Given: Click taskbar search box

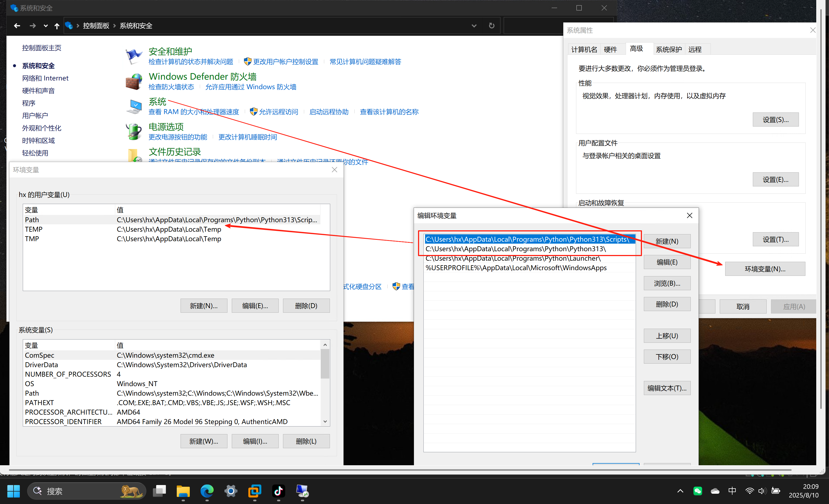Looking at the screenshot, I should (86, 491).
